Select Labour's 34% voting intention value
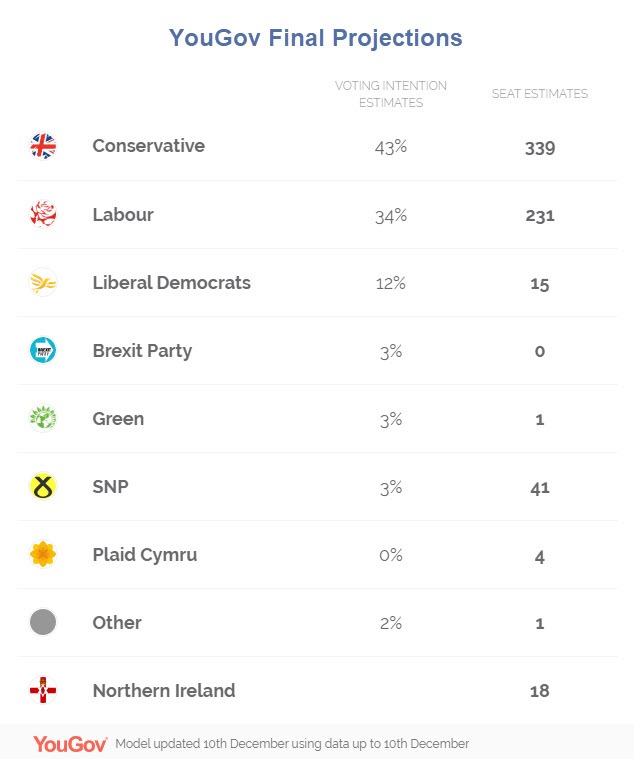Screen dimensions: 634x759 (390, 215)
